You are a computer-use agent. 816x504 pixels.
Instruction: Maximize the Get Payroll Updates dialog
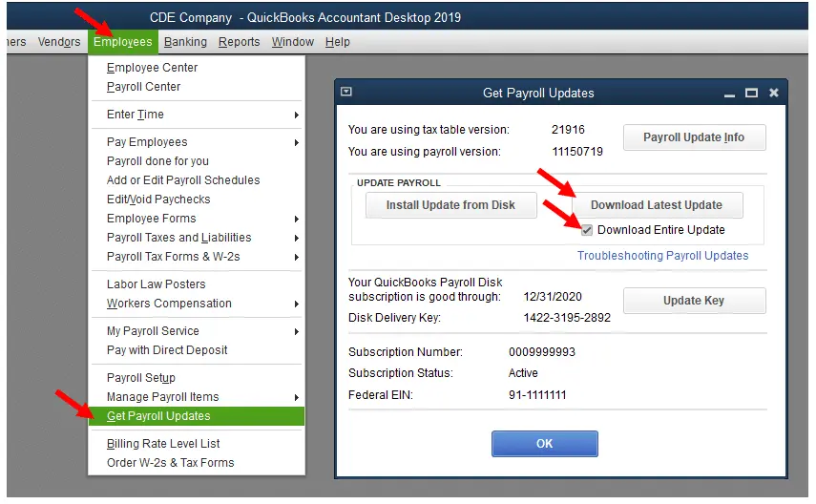(751, 94)
